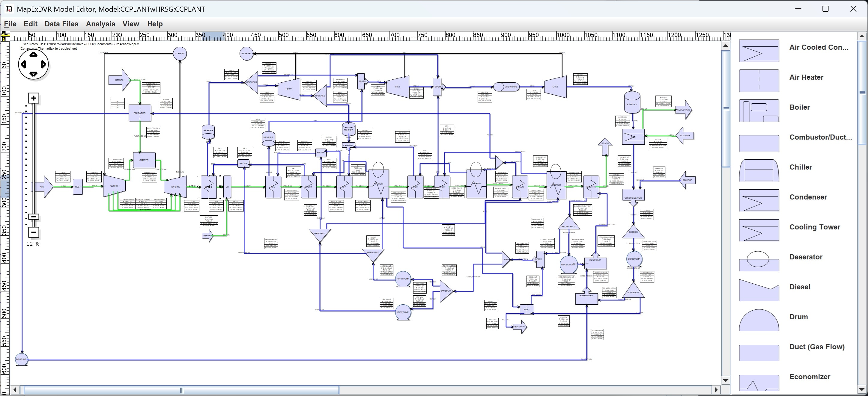This screenshot has height=396, width=868.
Task: Select the IPFWPUMP pump node
Action: [403, 312]
